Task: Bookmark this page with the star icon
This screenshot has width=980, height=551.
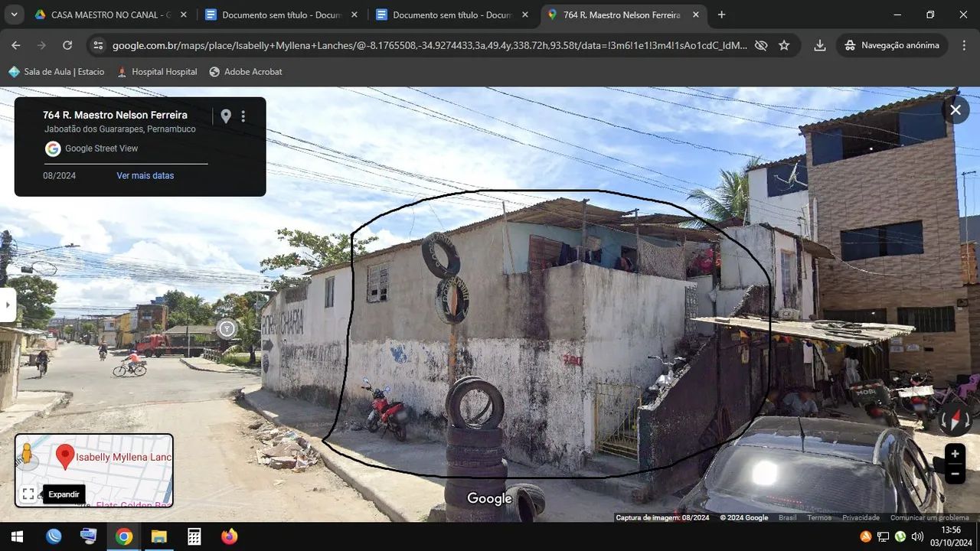Action: pyautogui.click(x=784, y=45)
